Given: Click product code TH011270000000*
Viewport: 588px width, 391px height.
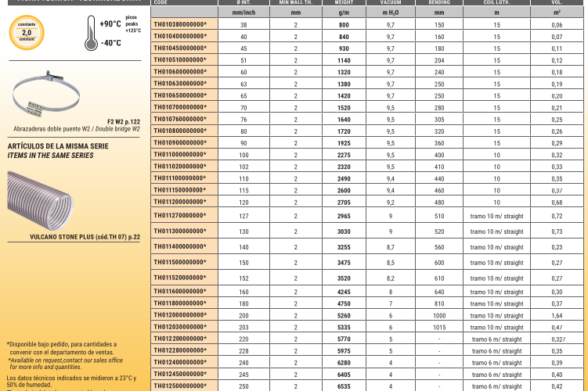Looking at the screenshot, I should pos(180,214).
